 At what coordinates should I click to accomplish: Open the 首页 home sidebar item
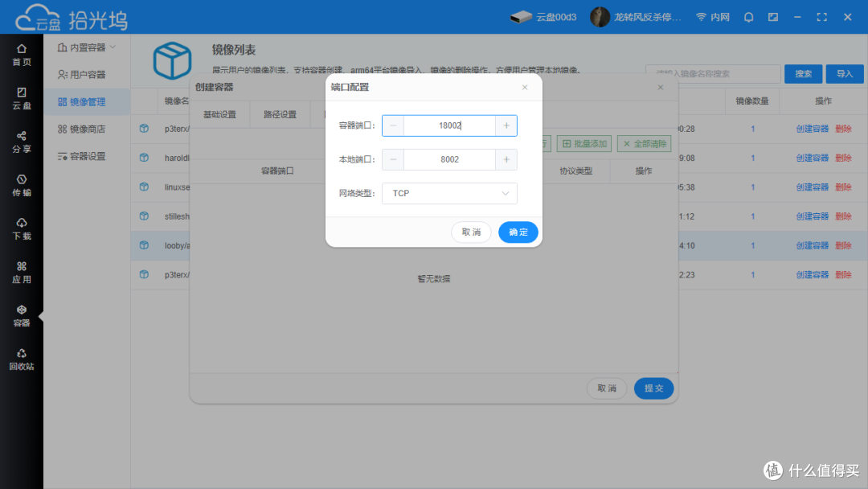coord(22,55)
